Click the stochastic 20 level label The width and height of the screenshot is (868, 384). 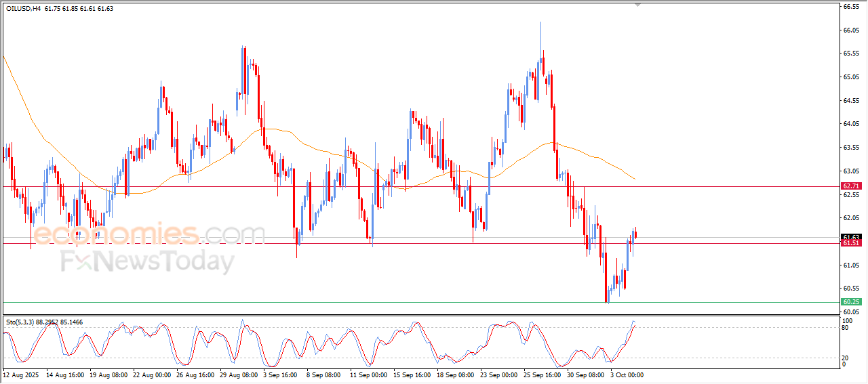point(845,358)
